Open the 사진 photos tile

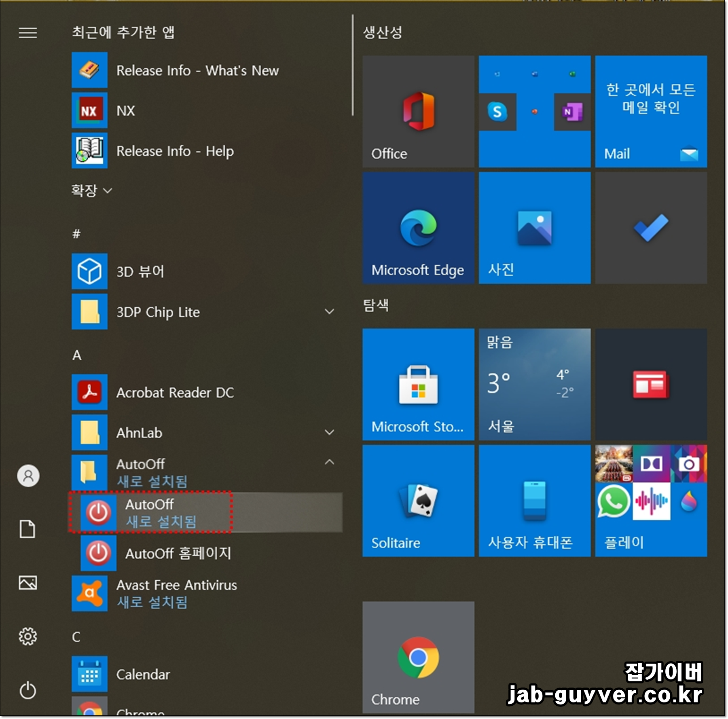pos(535,228)
